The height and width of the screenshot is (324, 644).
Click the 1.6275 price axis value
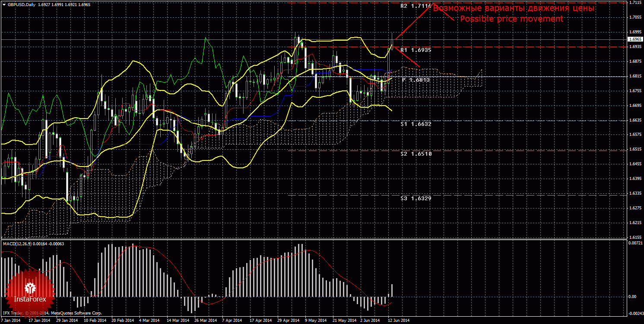tap(634, 208)
